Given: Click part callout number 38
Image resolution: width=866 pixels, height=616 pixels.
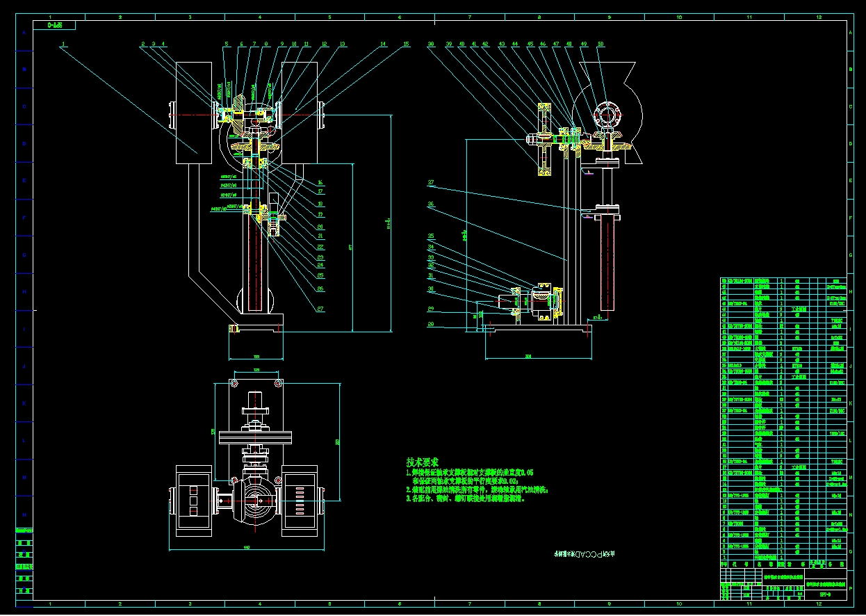Looking at the screenshot, I should tap(431, 44).
